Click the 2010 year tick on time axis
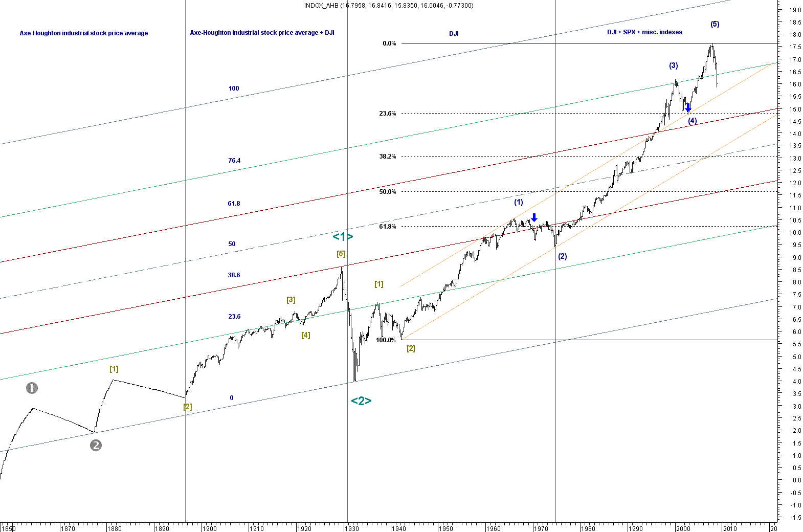 pyautogui.click(x=730, y=528)
